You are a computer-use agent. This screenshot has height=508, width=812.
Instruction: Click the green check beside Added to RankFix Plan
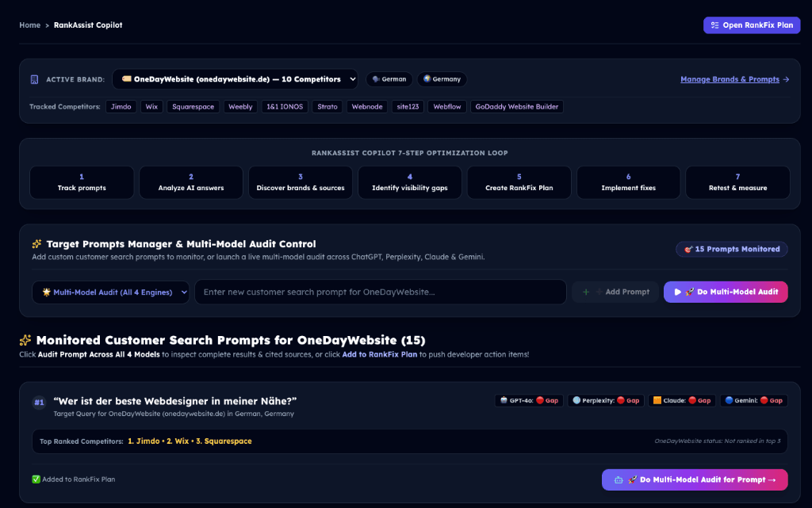click(x=36, y=479)
